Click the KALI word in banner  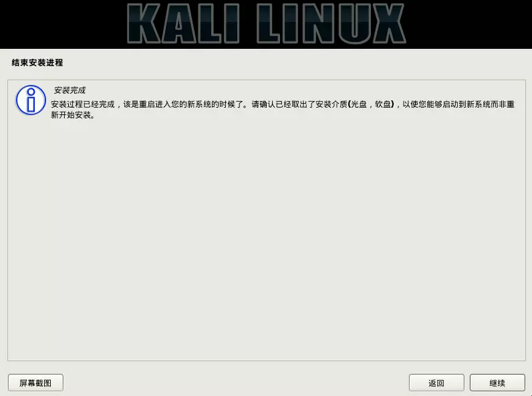click(183, 23)
